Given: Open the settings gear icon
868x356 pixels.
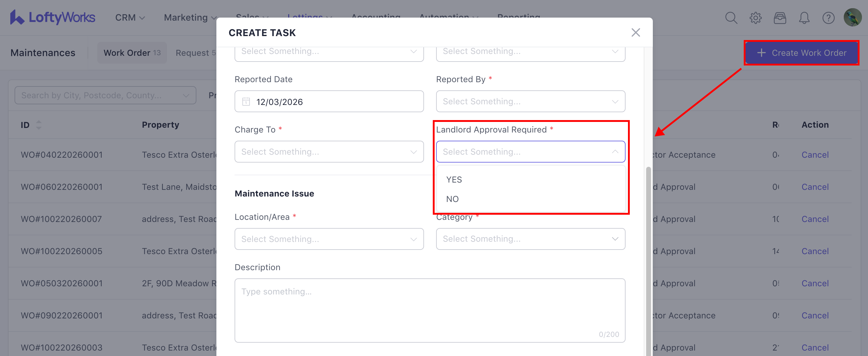Looking at the screenshot, I should pyautogui.click(x=756, y=18).
